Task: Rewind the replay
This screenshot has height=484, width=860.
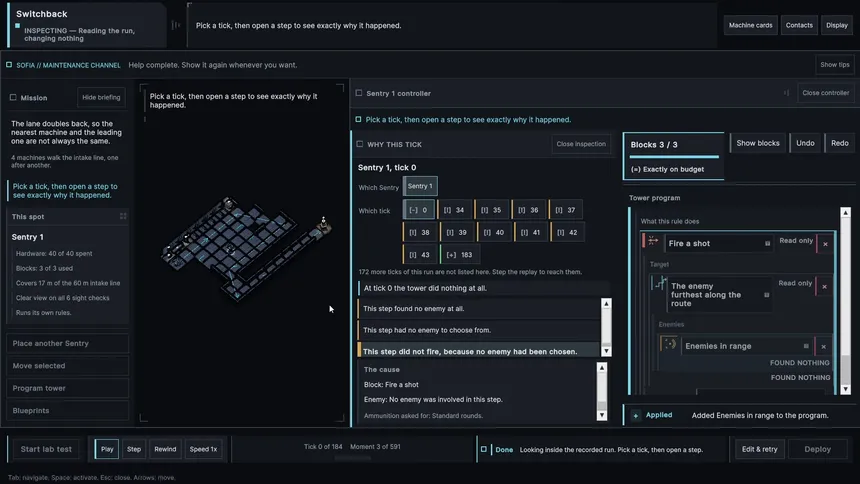Action: (x=165, y=449)
